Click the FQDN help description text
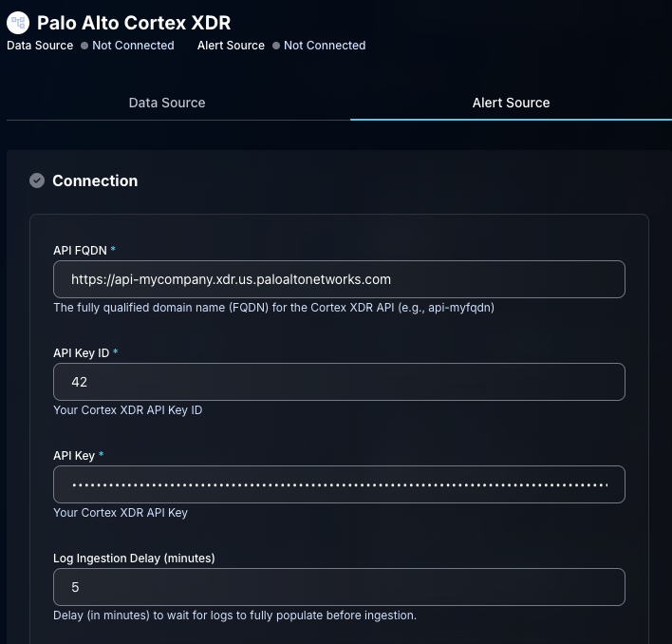 [273, 308]
